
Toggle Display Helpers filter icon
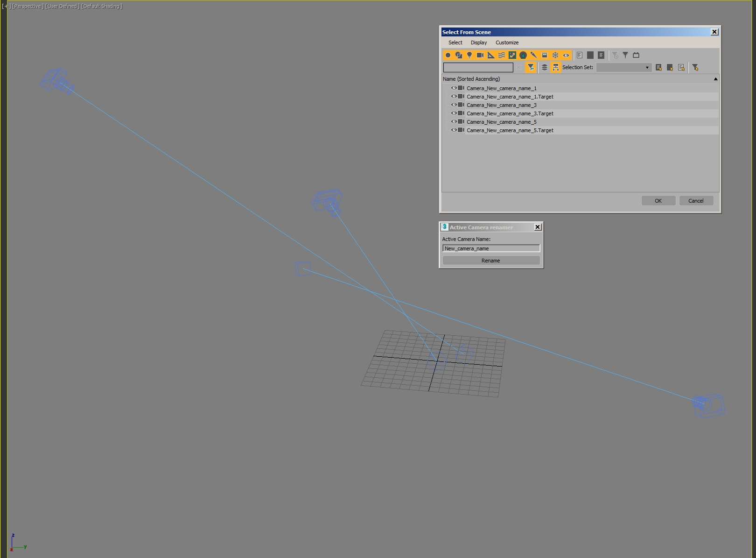coord(491,55)
